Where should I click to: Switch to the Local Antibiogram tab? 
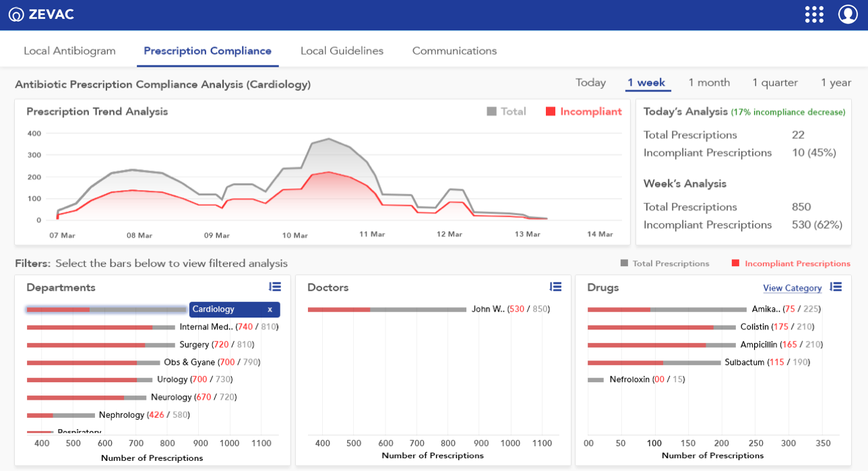tap(69, 51)
